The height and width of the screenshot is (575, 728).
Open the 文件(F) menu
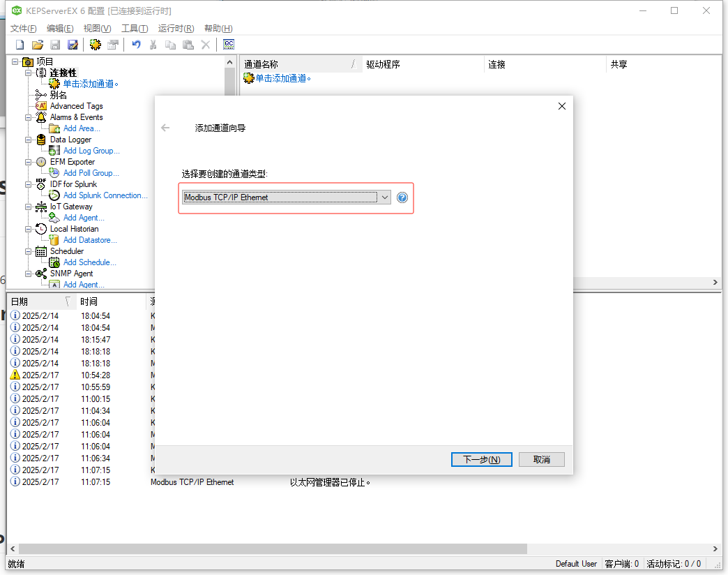click(x=23, y=29)
